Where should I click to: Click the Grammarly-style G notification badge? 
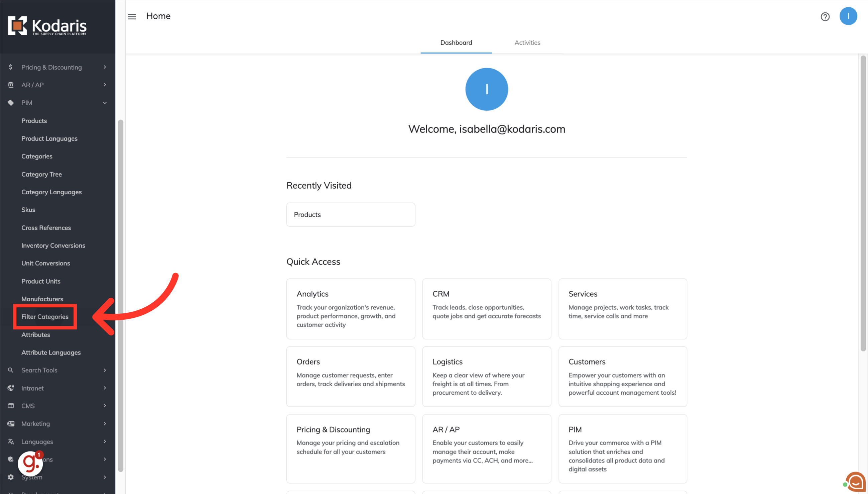(30, 464)
